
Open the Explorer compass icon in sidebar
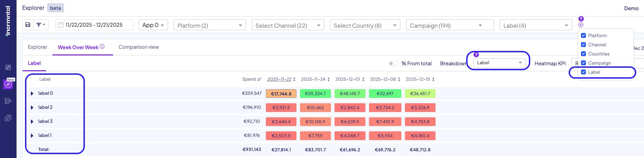point(8,84)
